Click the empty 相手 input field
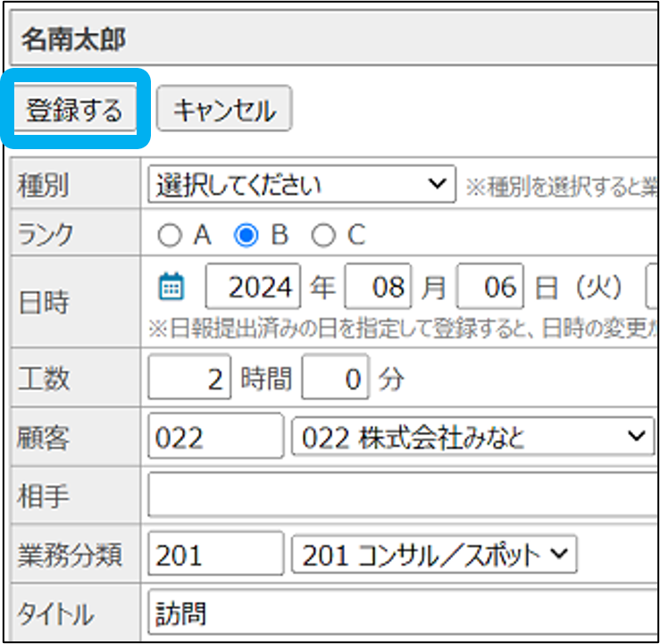 click(402, 496)
